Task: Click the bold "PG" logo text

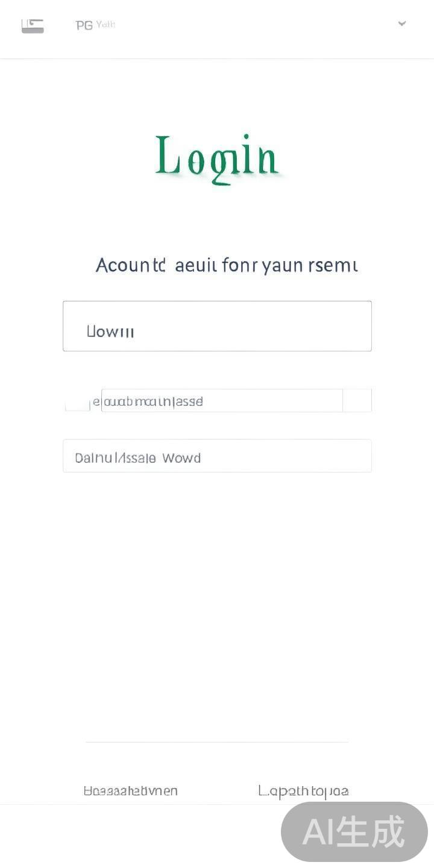Action: tap(84, 25)
